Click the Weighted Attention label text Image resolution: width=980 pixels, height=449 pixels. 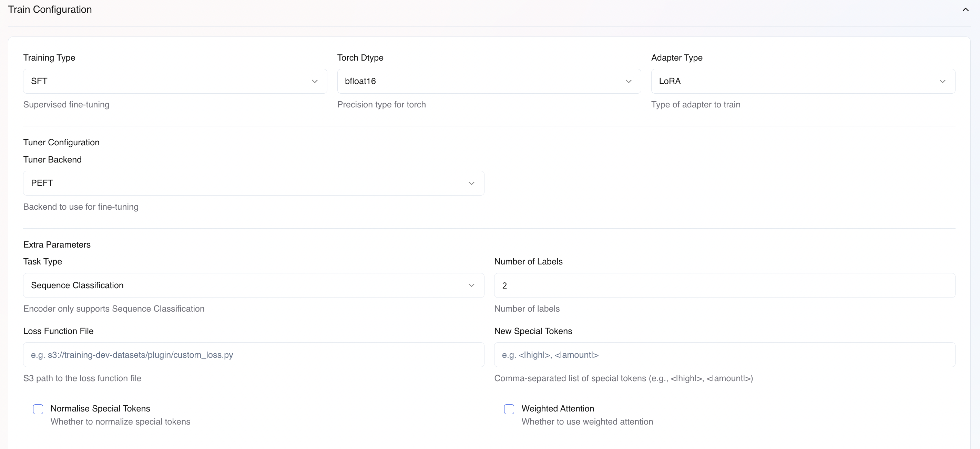point(557,408)
